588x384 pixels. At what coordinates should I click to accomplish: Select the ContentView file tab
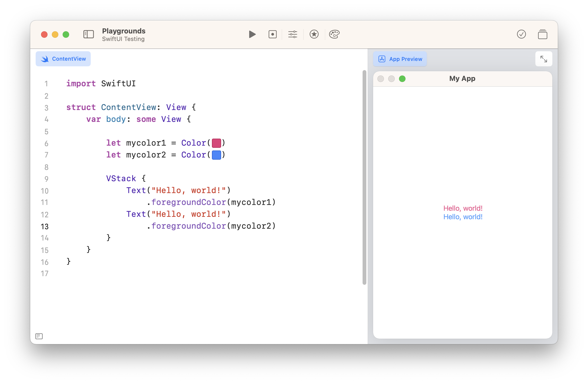[63, 59]
